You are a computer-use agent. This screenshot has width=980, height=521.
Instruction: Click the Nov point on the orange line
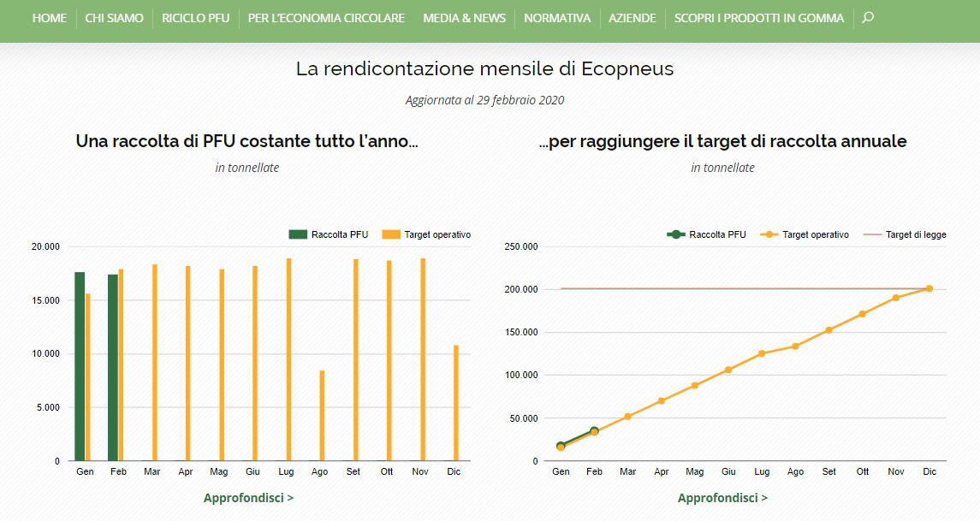click(896, 298)
